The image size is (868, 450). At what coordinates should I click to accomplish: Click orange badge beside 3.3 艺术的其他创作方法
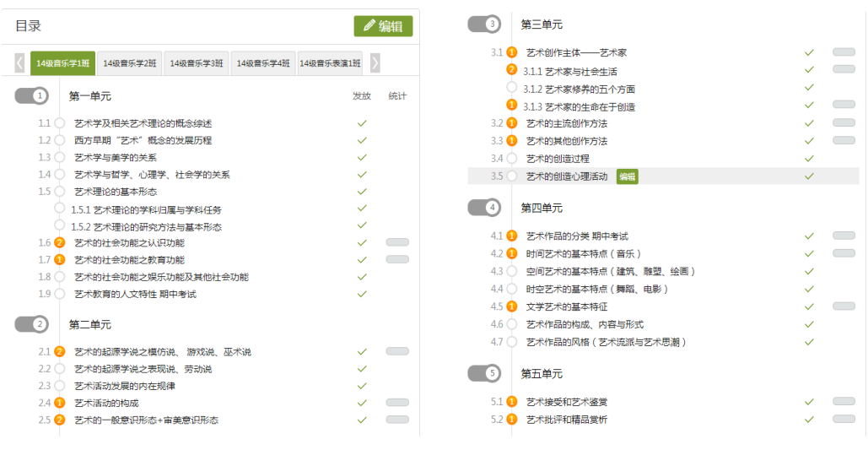pyautogui.click(x=511, y=141)
